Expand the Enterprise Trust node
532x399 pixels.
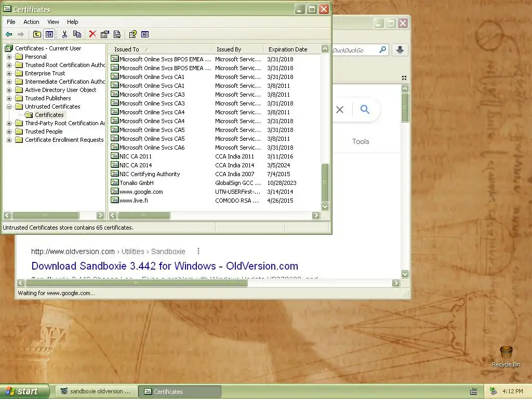(9, 73)
